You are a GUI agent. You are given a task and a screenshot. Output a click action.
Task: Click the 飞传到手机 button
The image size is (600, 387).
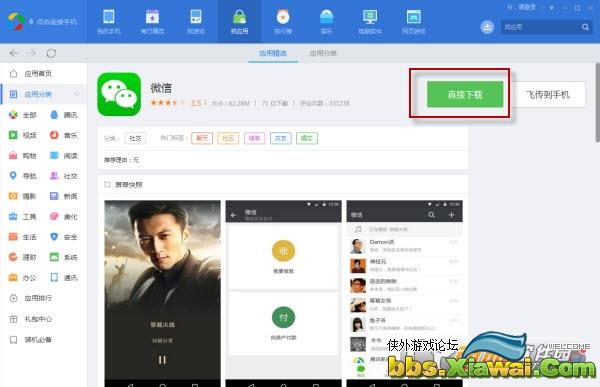click(548, 94)
